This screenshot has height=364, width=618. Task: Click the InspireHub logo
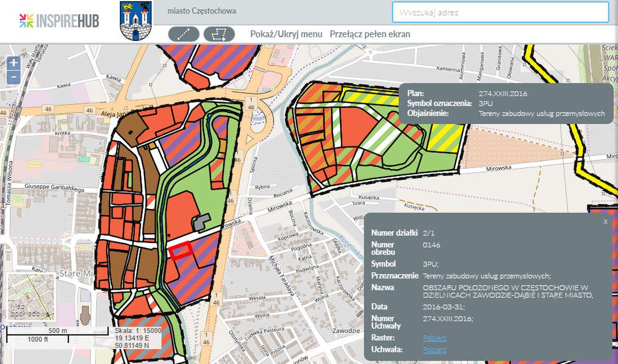tap(59, 21)
